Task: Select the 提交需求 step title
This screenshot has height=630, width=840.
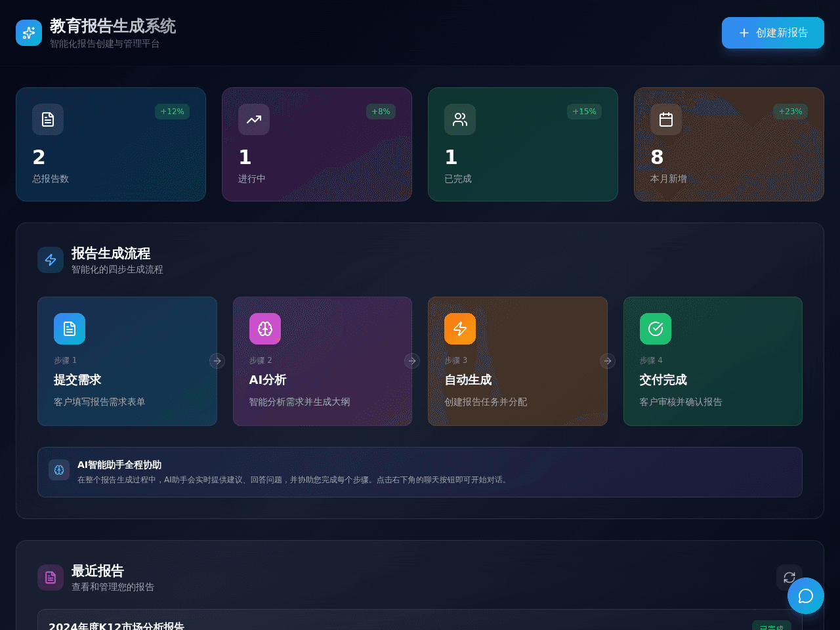Action: tap(77, 380)
